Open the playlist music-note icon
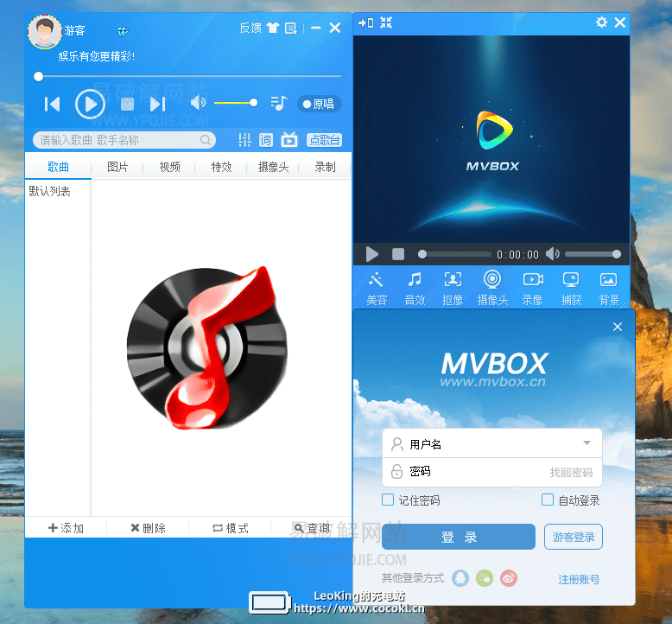This screenshot has height=624, width=672. tap(279, 104)
